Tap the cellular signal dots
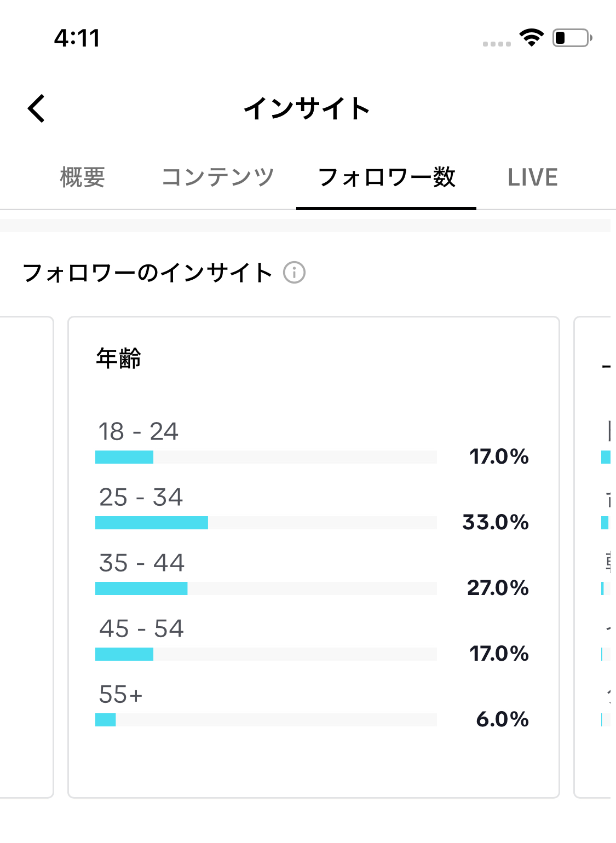Image resolution: width=616 pixels, height=843 pixels. (497, 44)
